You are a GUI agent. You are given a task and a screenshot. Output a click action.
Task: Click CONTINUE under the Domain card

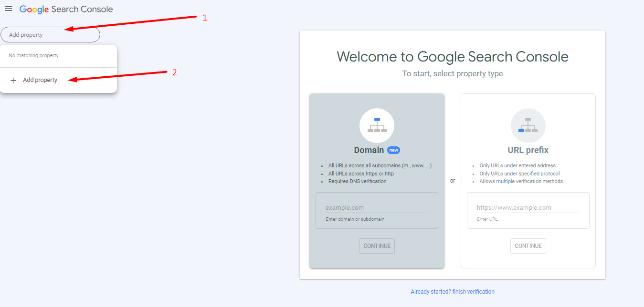[377, 246]
